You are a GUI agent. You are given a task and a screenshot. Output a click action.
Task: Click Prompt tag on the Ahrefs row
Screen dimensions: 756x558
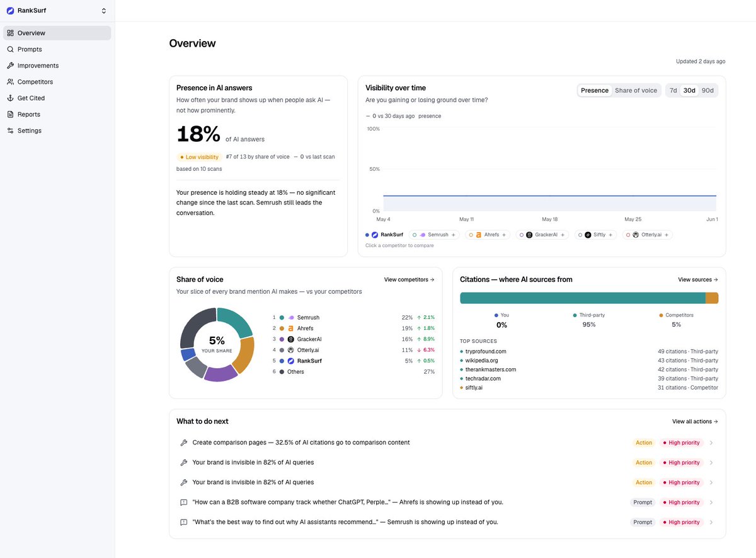pos(643,503)
